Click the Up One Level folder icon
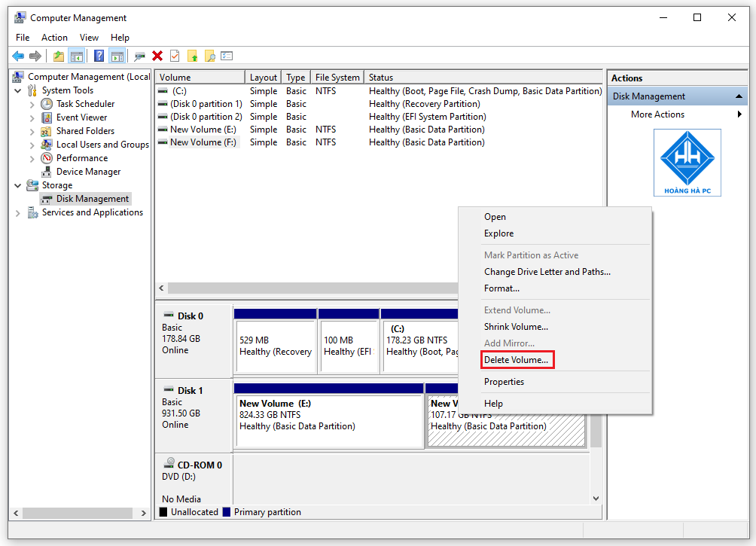This screenshot has width=756, height=546. [x=58, y=56]
